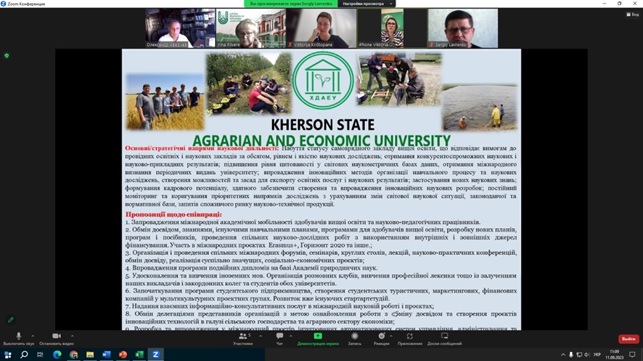
Task: Click the green encryption shield icon
Action: point(7,55)
